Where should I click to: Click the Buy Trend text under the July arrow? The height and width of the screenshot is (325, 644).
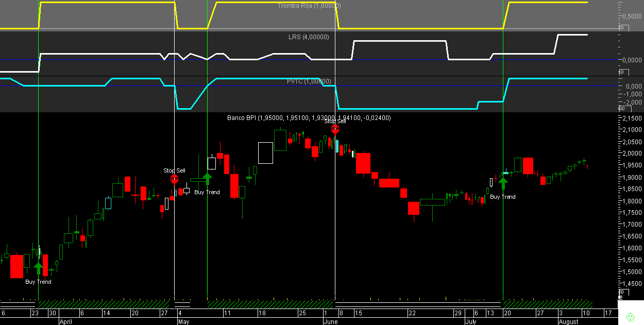point(503,197)
